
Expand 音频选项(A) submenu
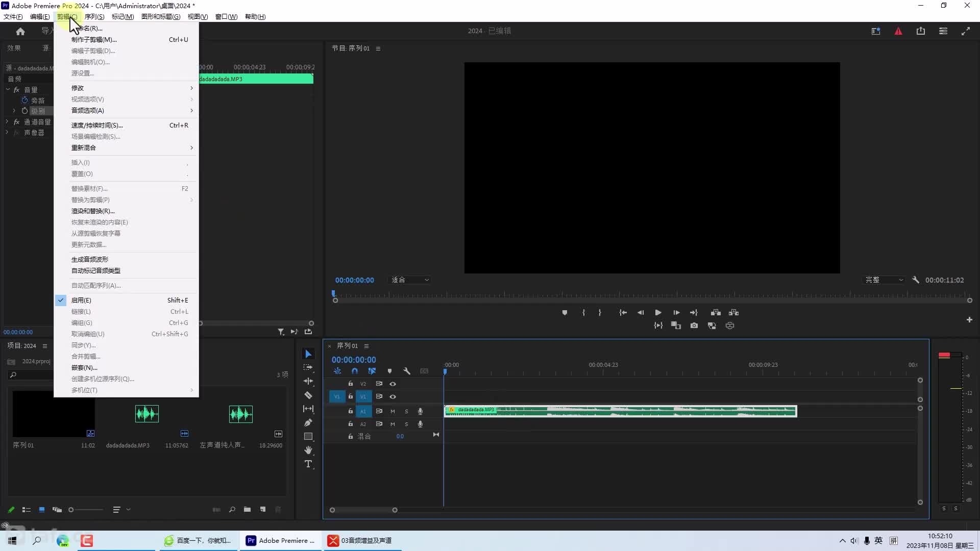coord(126,111)
